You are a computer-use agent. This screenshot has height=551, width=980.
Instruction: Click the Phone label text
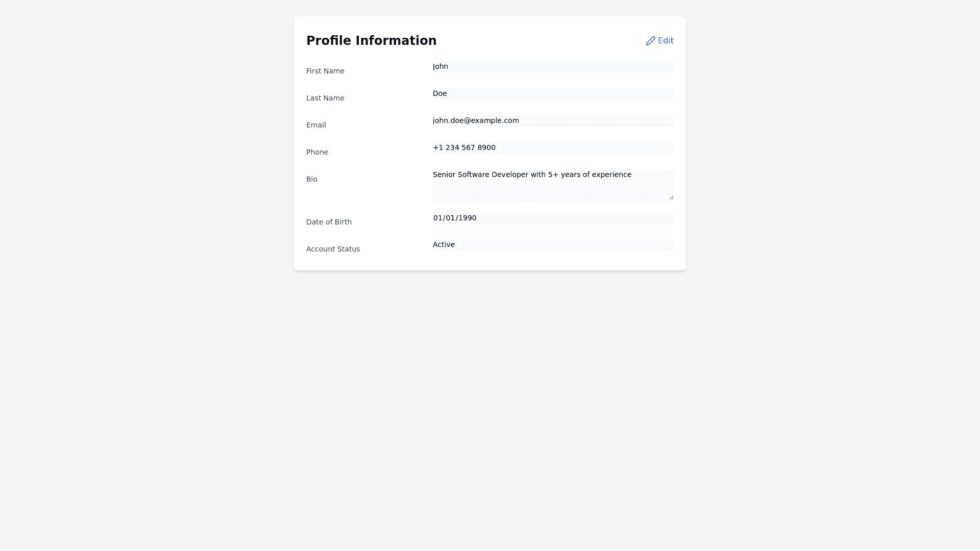pyautogui.click(x=317, y=152)
